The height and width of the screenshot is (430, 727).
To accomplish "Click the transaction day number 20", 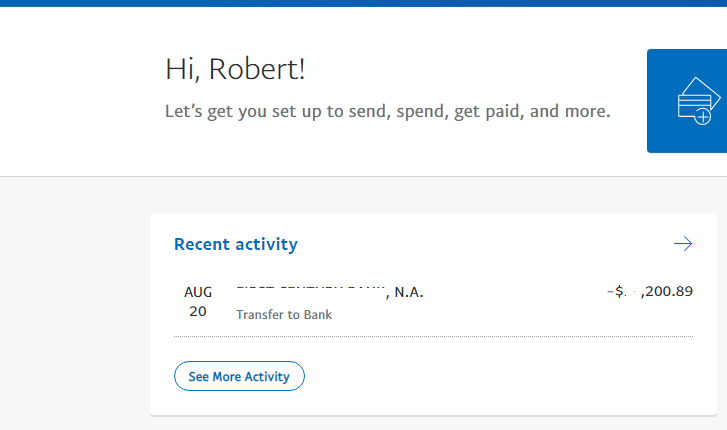I will pos(198,312).
